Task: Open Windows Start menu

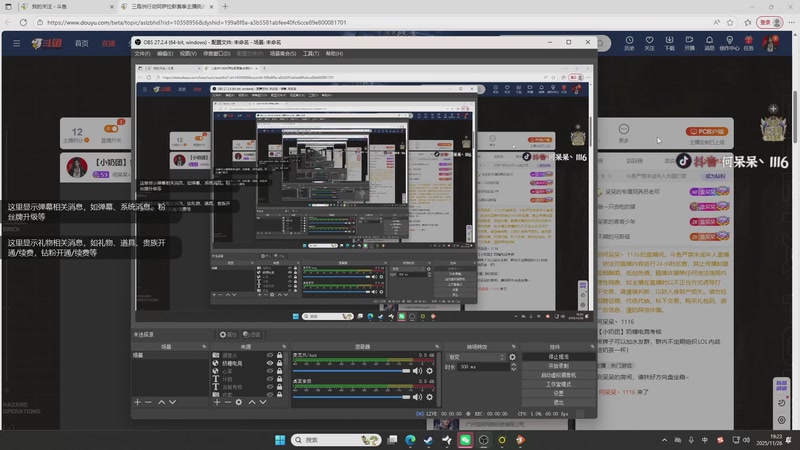Action: point(280,440)
